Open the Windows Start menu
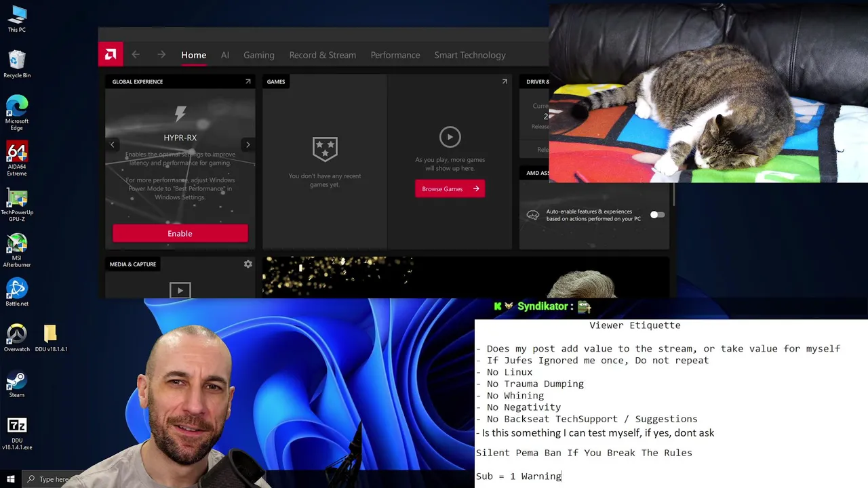868x488 pixels. pyautogui.click(x=10, y=479)
